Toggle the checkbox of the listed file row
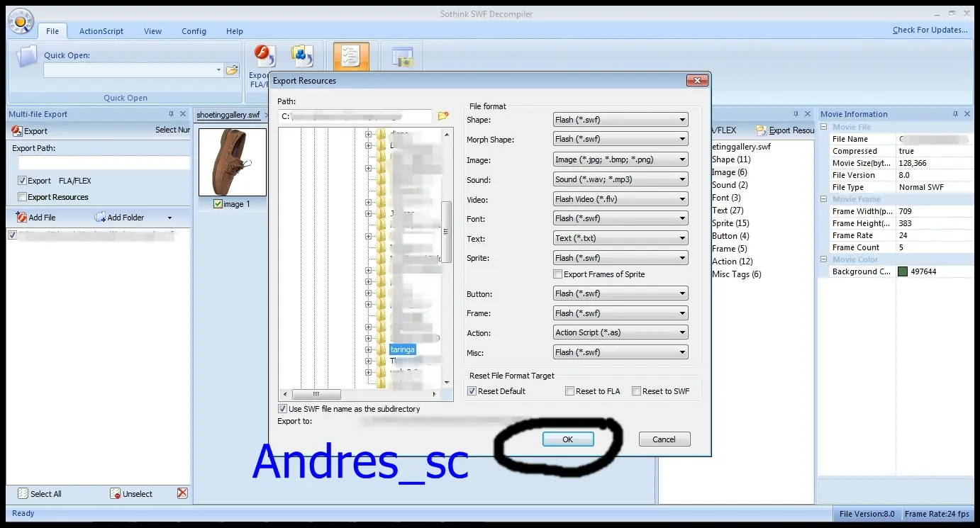The image size is (980, 528). [12, 235]
